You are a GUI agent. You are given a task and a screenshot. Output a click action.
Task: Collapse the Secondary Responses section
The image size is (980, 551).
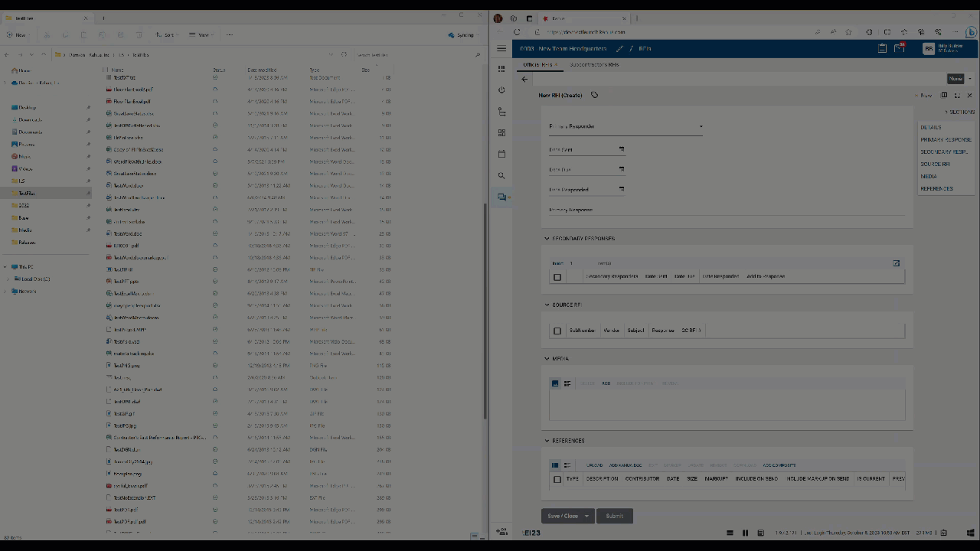[x=547, y=239]
